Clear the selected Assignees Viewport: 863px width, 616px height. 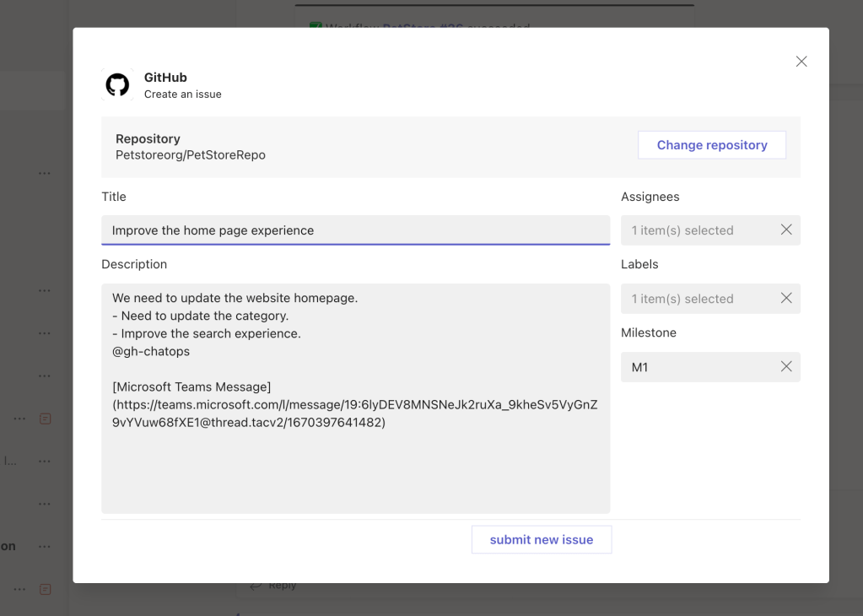tap(786, 230)
